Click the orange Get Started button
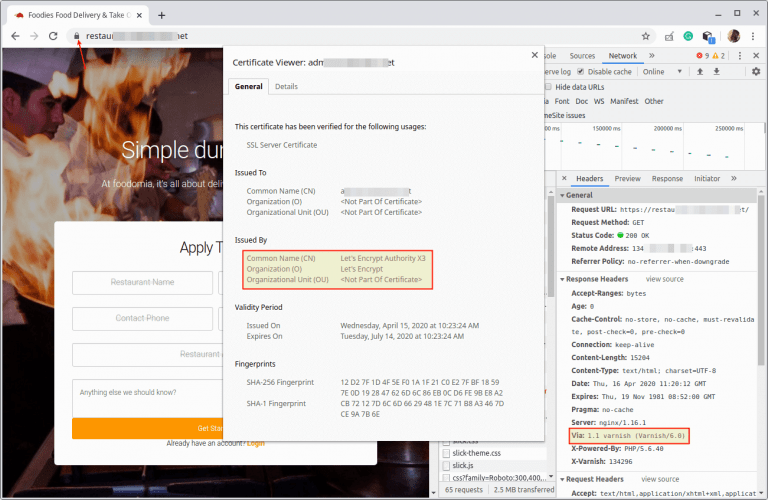 click(147, 428)
